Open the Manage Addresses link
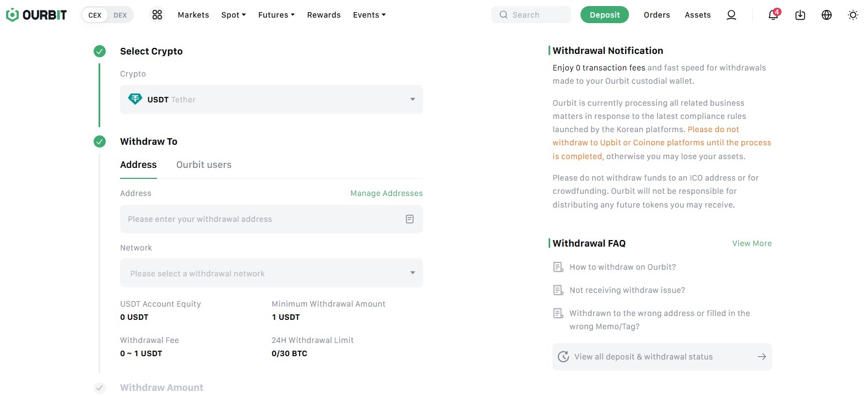Screen dimensions: 868x398 tap(387, 193)
